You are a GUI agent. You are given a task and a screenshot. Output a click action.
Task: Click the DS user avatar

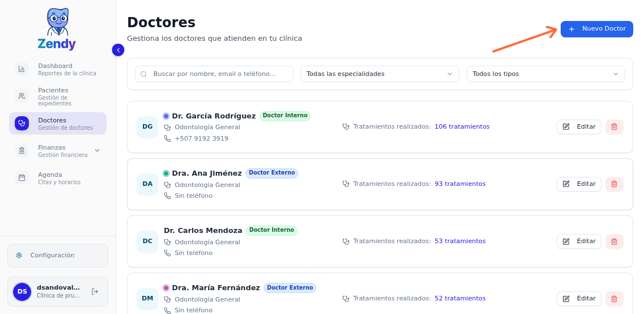point(22,291)
